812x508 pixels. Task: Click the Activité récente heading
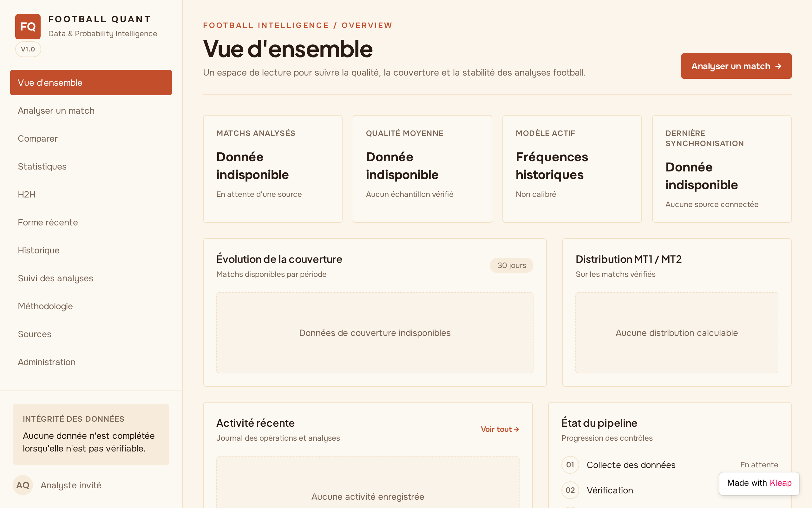click(x=255, y=423)
